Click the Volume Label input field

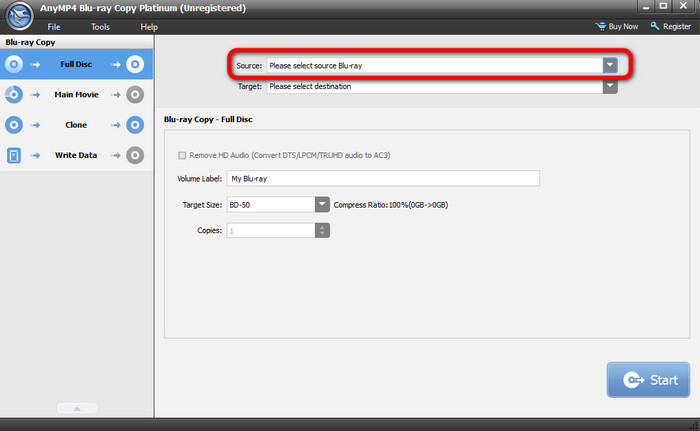[383, 179]
